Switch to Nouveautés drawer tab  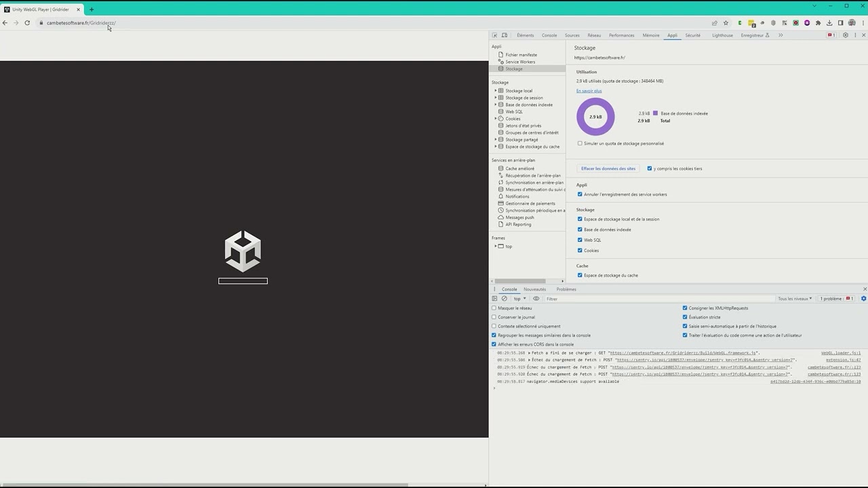(534, 289)
